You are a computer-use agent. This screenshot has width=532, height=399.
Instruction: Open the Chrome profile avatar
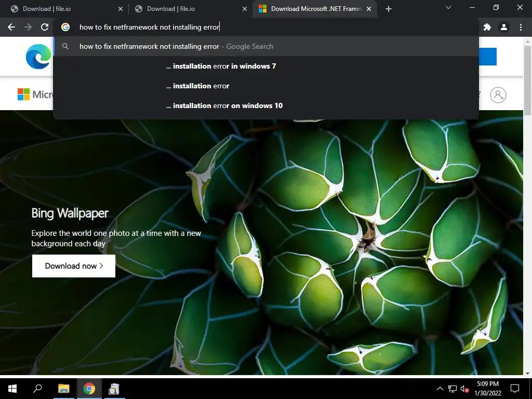tap(504, 27)
